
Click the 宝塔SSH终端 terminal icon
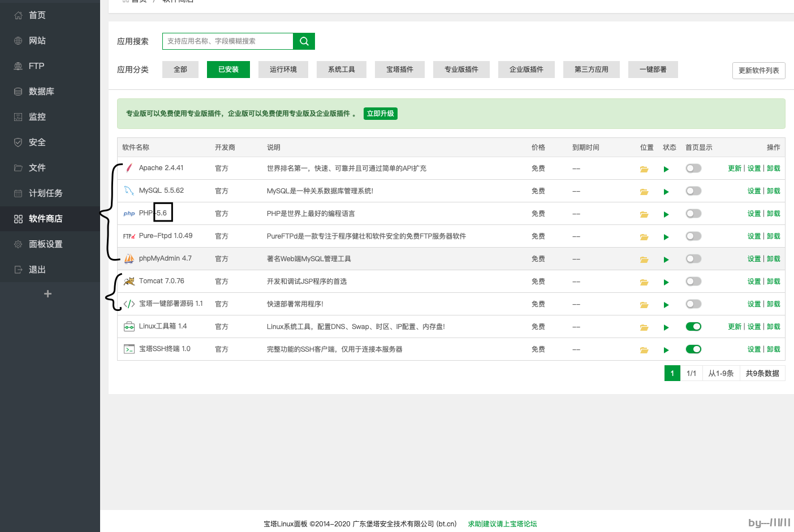129,349
